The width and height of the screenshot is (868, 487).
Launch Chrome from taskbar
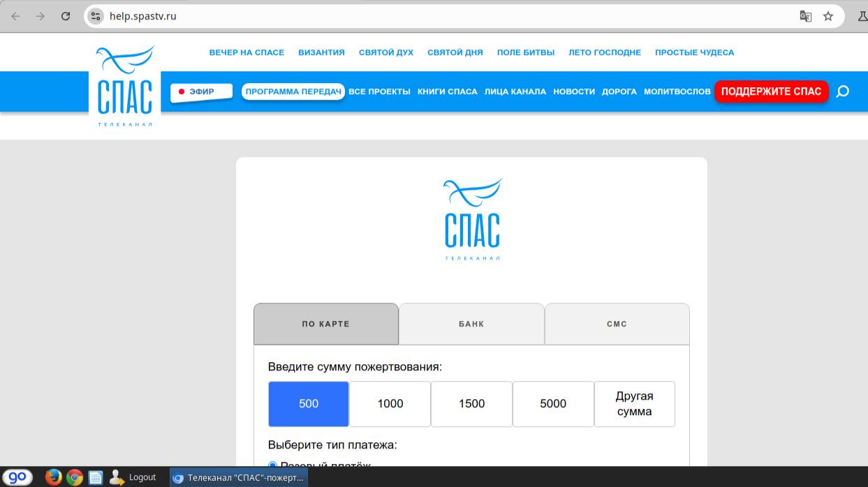[x=75, y=477]
